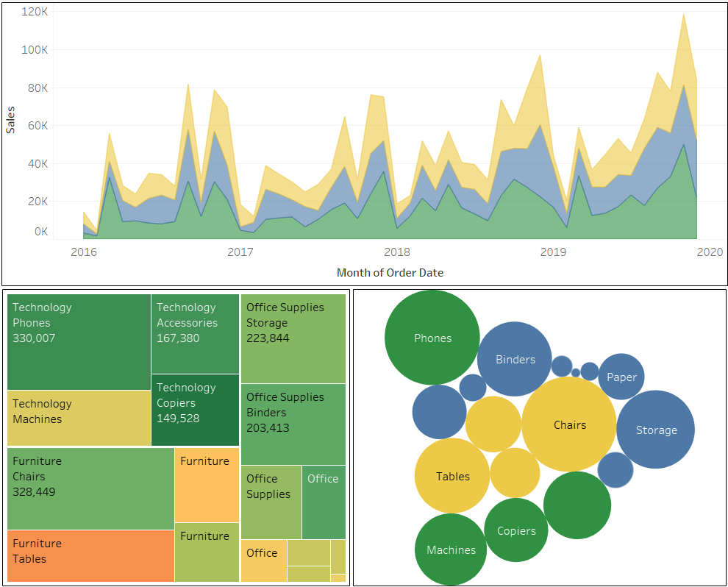Click the Phones bubble in the bubble chart
The height and width of the screenshot is (587, 728).
(x=432, y=338)
